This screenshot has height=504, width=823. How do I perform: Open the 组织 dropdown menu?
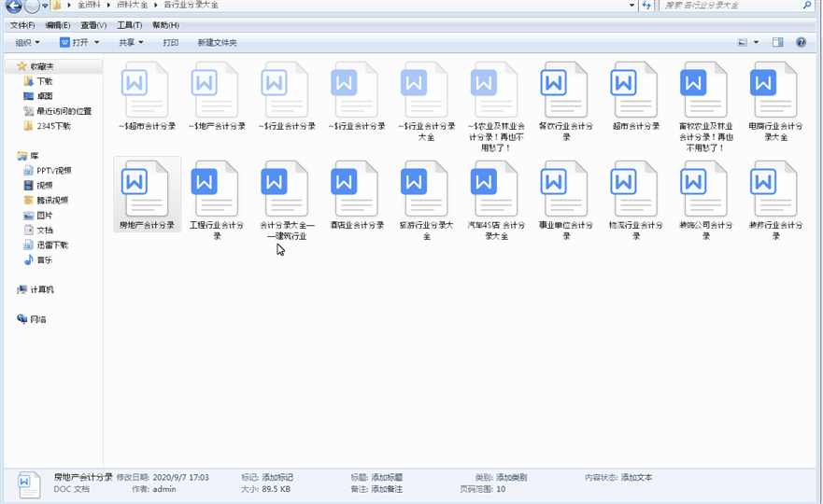[27, 43]
